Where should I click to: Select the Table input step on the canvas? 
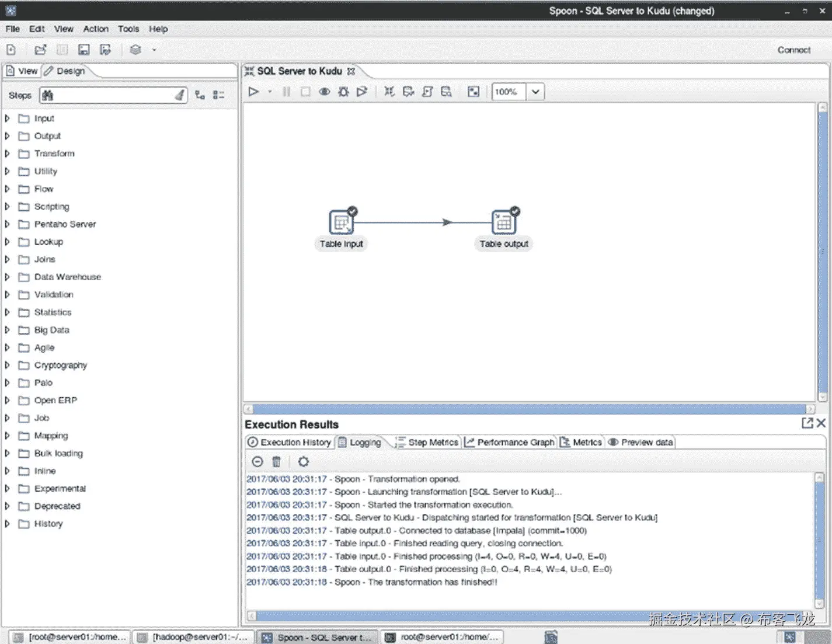[x=341, y=222]
